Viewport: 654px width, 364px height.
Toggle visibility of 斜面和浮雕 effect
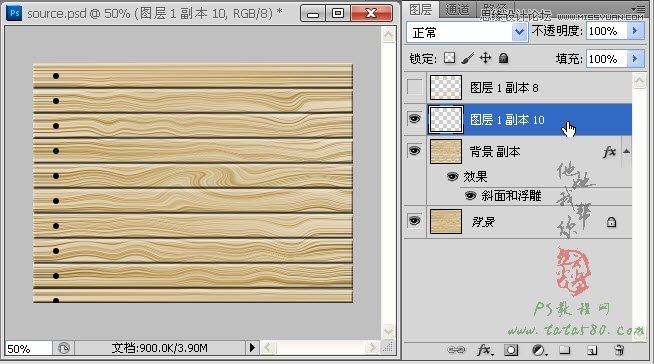(470, 196)
